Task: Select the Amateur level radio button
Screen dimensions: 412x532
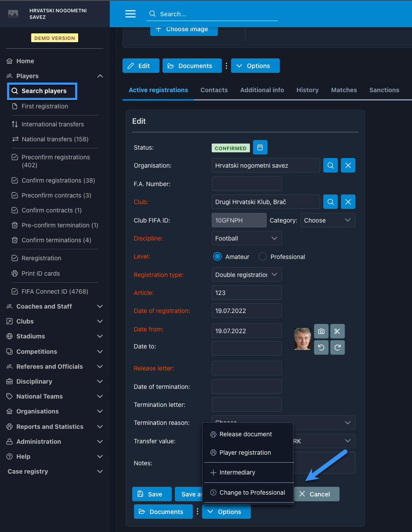Action: pyautogui.click(x=217, y=257)
